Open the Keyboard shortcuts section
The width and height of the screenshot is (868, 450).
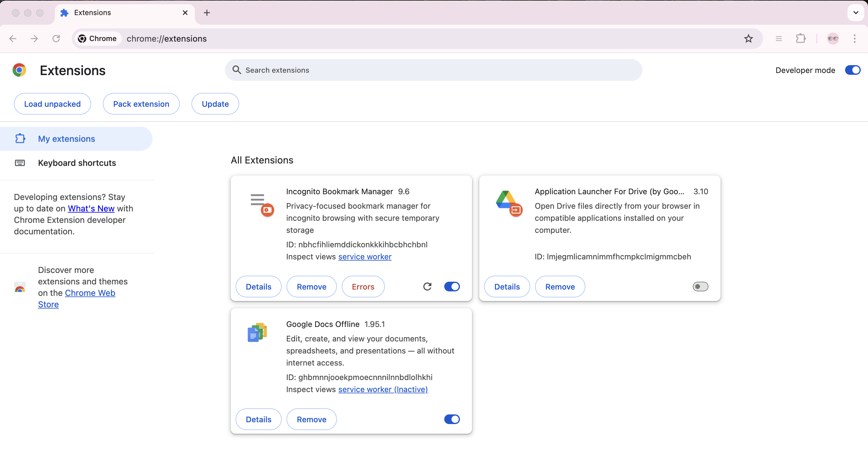77,163
